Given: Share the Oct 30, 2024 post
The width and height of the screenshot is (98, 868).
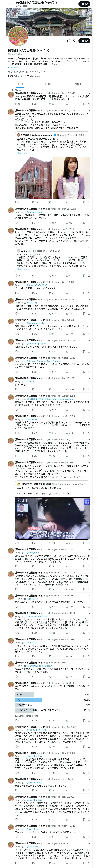Looking at the screenshot, I should point(89,203).
